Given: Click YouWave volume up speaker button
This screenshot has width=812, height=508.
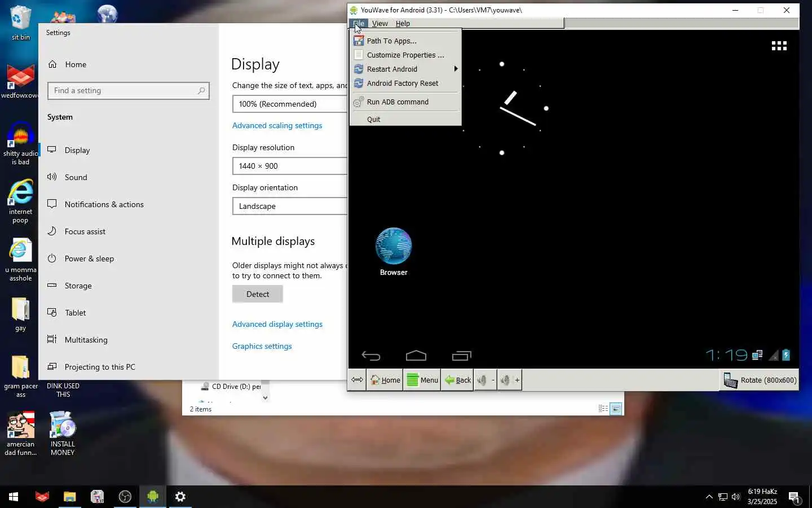Looking at the screenshot, I should 509,380.
